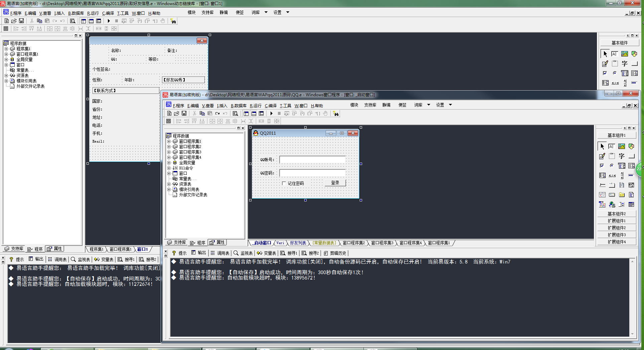
Task: Select the film strip player tool in 基本组件1 palette
Action: (x=621, y=185)
